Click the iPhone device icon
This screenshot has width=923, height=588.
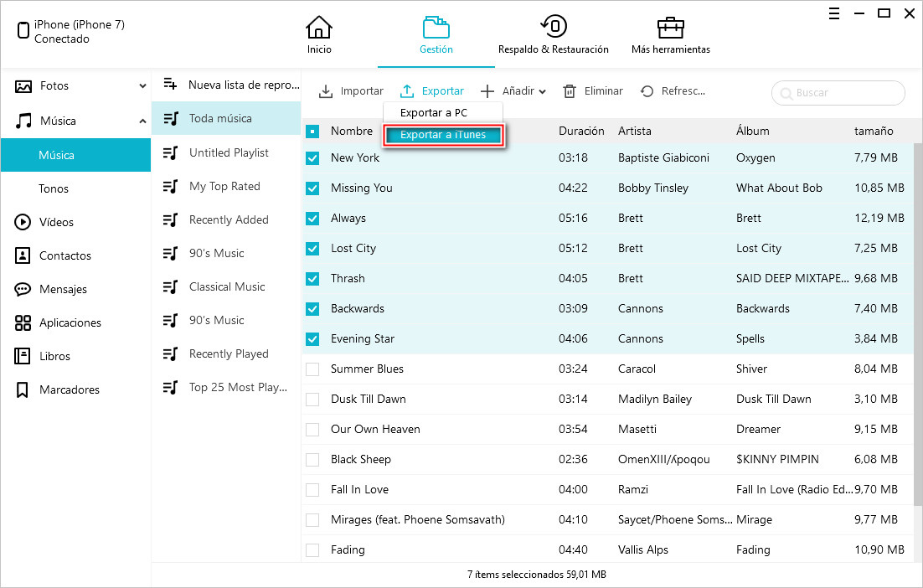[23, 30]
